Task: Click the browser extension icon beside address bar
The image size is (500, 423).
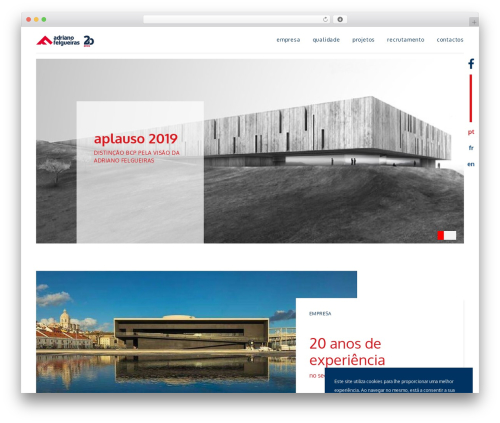Action: click(x=340, y=20)
